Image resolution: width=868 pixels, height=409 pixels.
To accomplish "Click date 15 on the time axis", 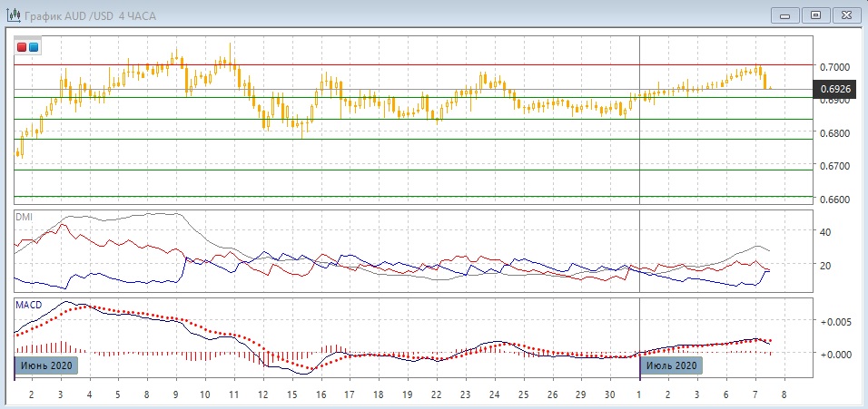I will point(292,396).
